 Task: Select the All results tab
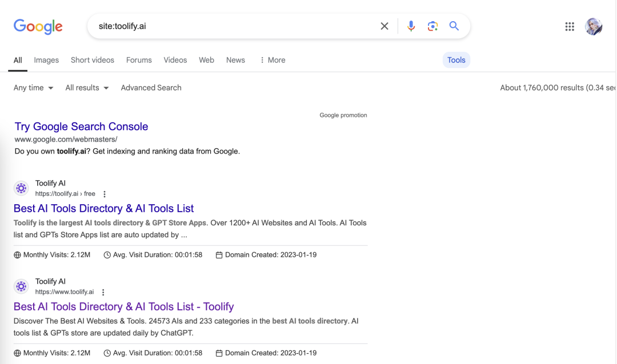[18, 60]
